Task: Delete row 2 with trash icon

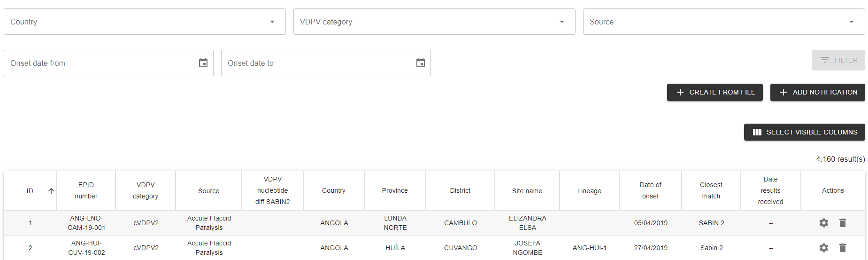Action: pyautogui.click(x=842, y=248)
